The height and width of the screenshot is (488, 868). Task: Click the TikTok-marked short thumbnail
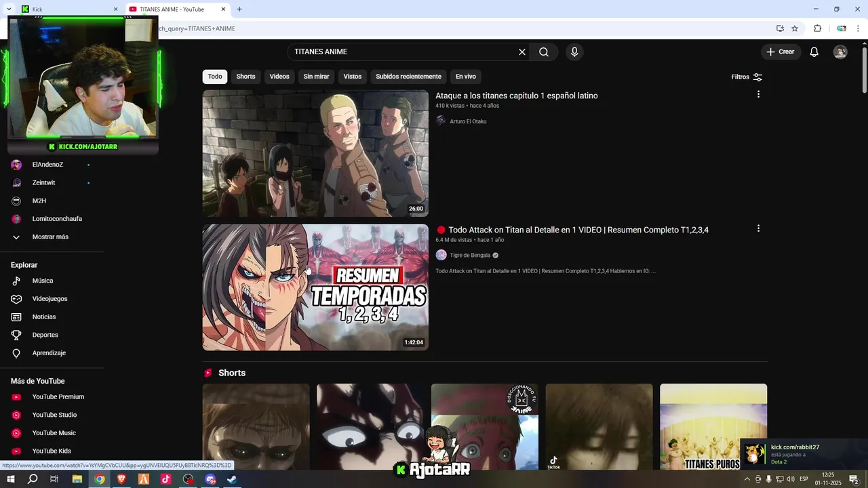[599, 427]
